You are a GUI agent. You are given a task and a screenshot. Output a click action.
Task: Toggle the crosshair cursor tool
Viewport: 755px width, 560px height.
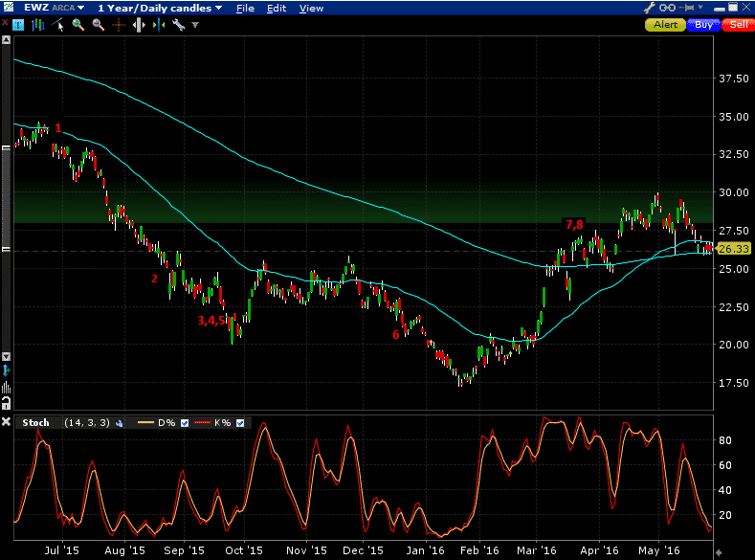coord(119,25)
